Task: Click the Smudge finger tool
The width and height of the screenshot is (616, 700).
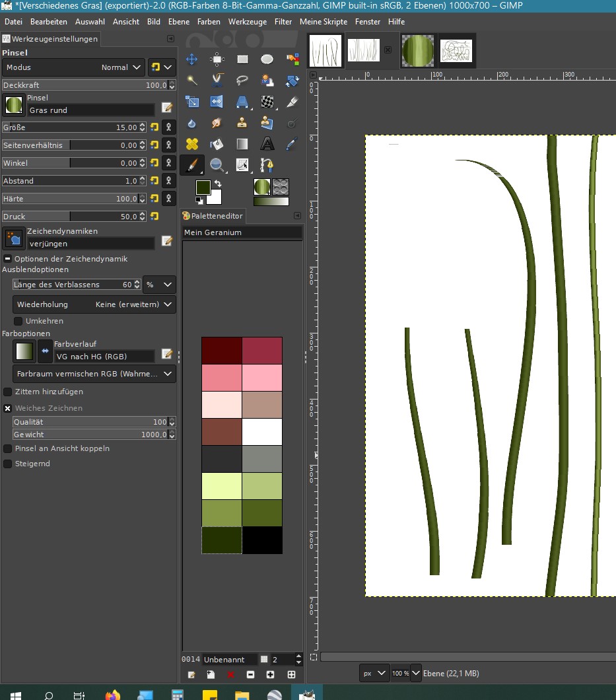Action: pyautogui.click(x=217, y=123)
